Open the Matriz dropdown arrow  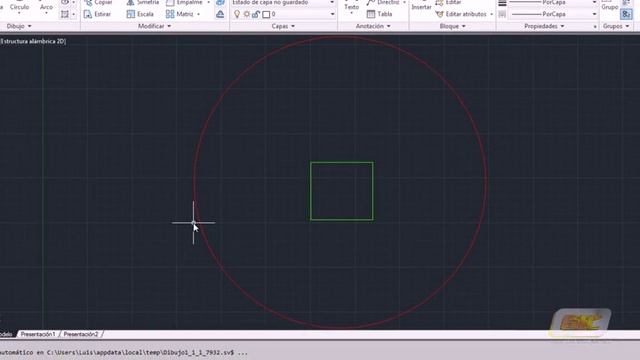click(198, 14)
